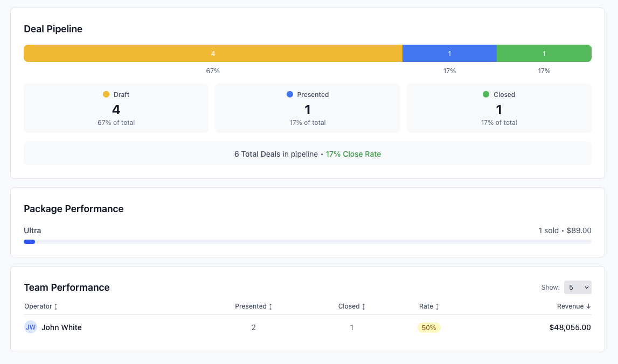Click the JW avatar next to John White
618x364 pixels.
click(31, 327)
